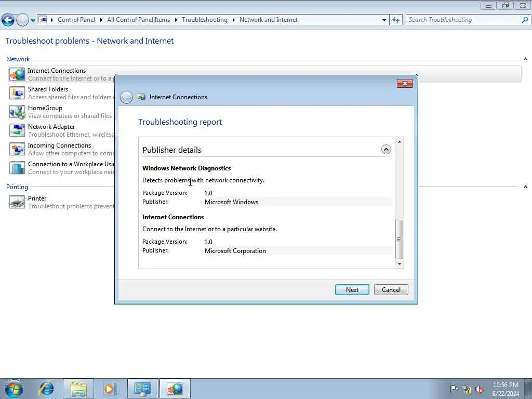Click 'Connect to the Internet or to a particular website.'
The height and width of the screenshot is (399, 532).
point(209,229)
